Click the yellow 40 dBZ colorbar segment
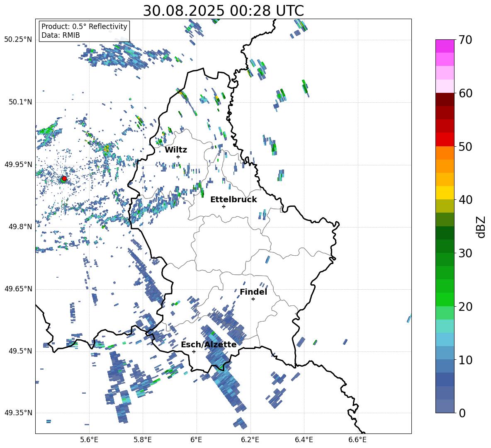This screenshot has width=491, height=448. [445, 193]
